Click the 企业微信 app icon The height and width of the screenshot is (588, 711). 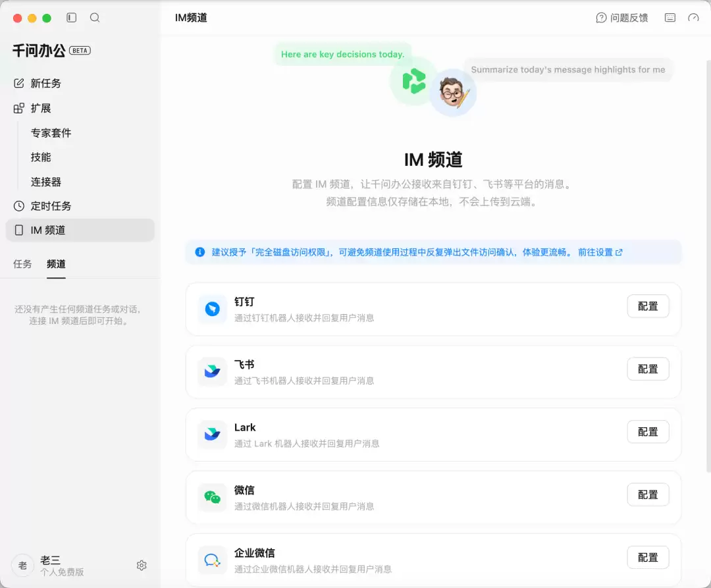click(x=212, y=560)
